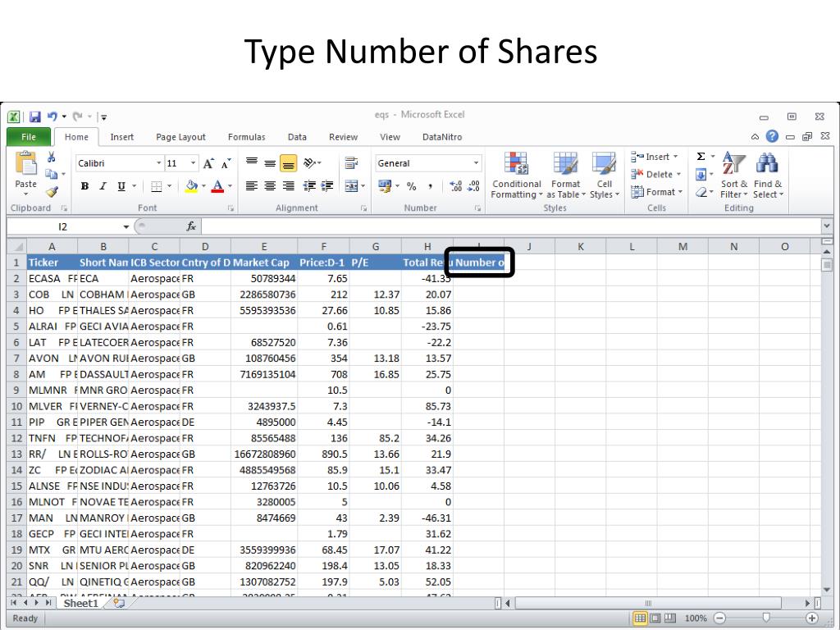The width and height of the screenshot is (840, 630).
Task: Click Decrease Decimal icon
Action: coord(473,186)
